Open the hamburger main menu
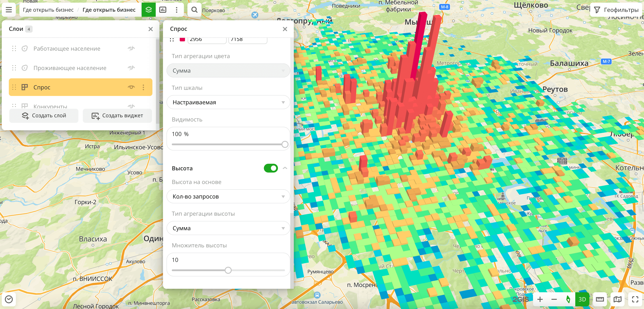Image resolution: width=644 pixels, height=309 pixels. 9,10
